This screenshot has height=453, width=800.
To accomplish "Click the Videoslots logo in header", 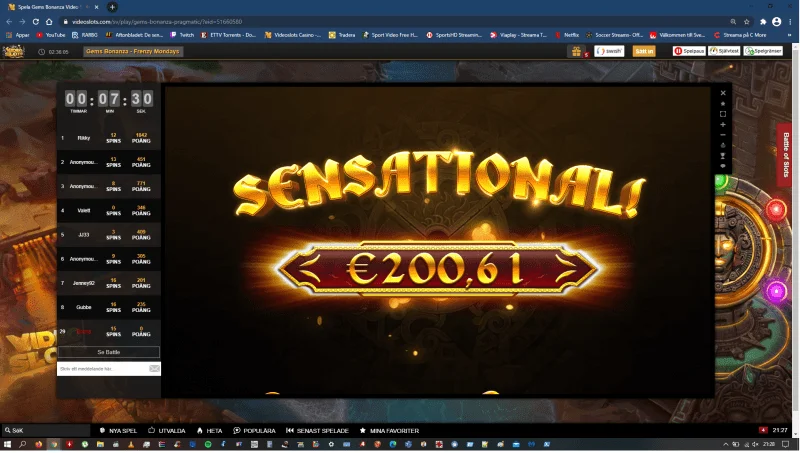I will [x=14, y=52].
